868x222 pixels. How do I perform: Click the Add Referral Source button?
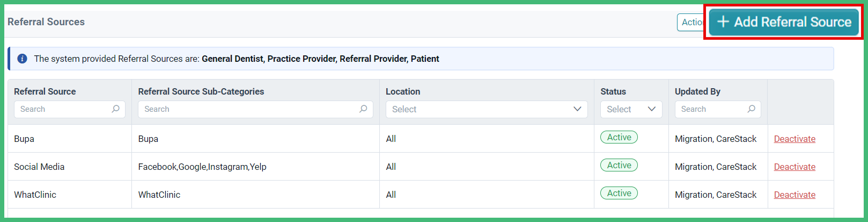[x=784, y=22]
